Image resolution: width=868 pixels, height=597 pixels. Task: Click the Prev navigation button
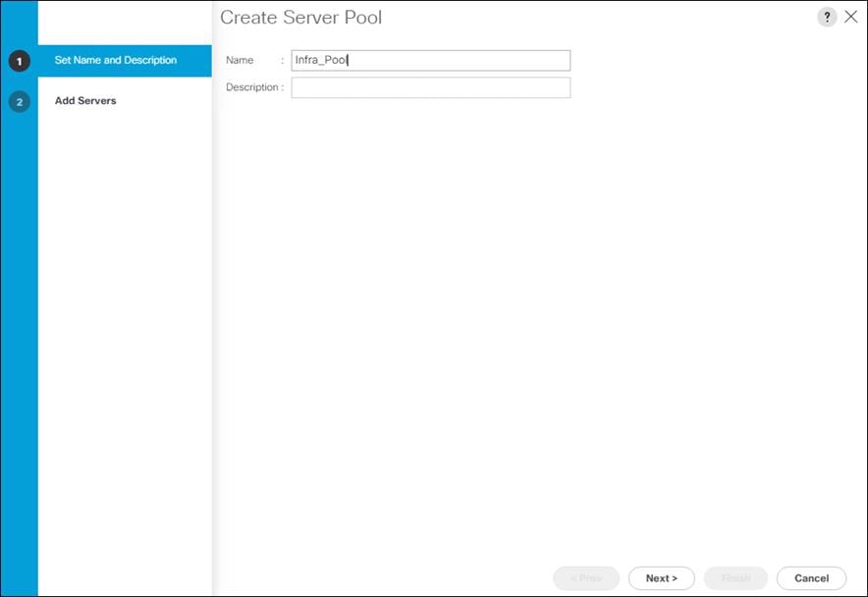(x=586, y=578)
